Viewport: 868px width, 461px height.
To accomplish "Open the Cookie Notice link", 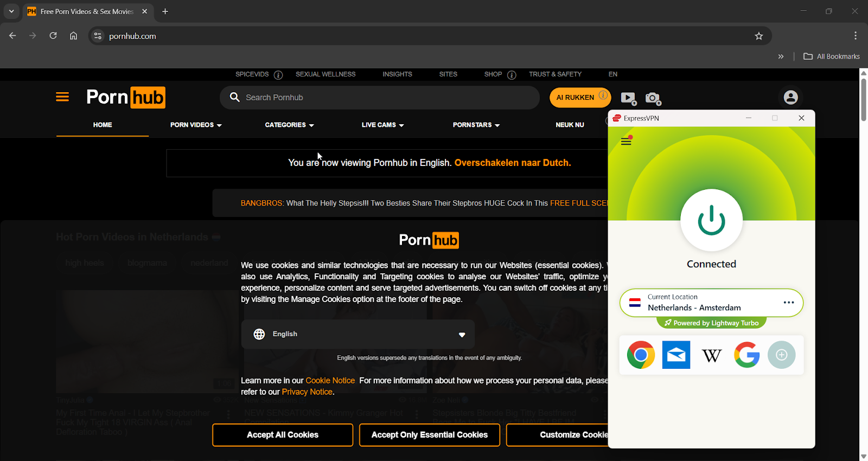I will click(x=330, y=381).
